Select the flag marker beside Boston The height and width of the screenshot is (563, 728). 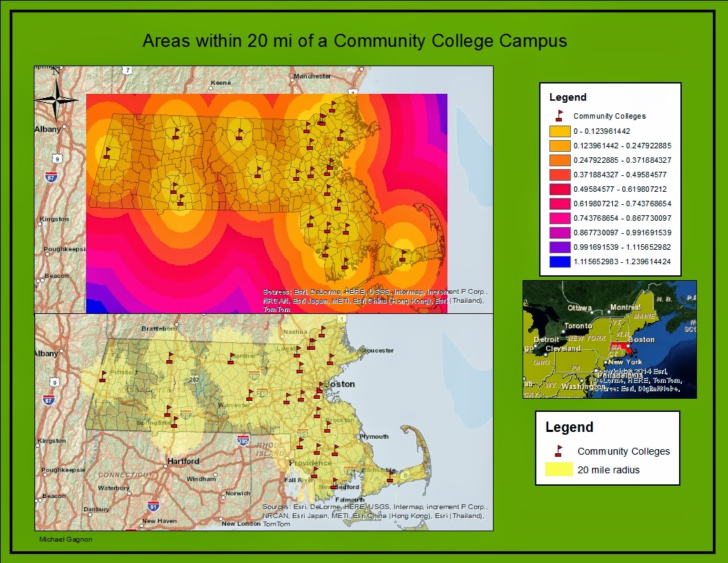click(x=321, y=383)
